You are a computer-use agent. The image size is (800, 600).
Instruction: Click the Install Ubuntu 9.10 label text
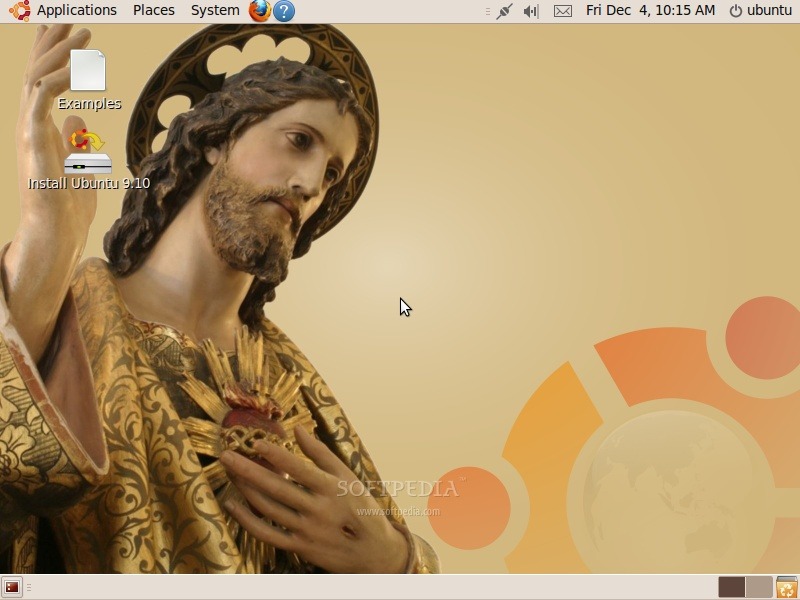point(89,184)
